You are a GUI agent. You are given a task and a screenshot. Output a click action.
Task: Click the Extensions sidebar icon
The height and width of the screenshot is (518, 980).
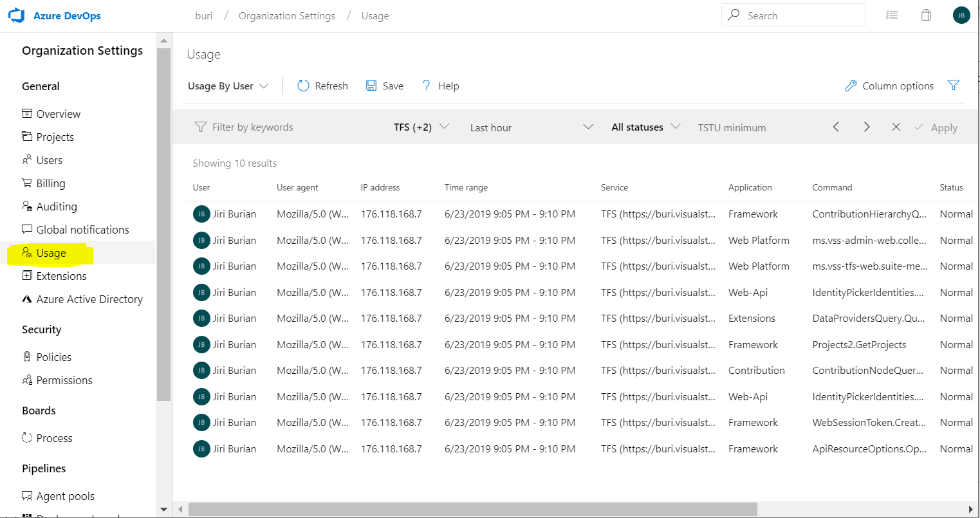(x=27, y=275)
